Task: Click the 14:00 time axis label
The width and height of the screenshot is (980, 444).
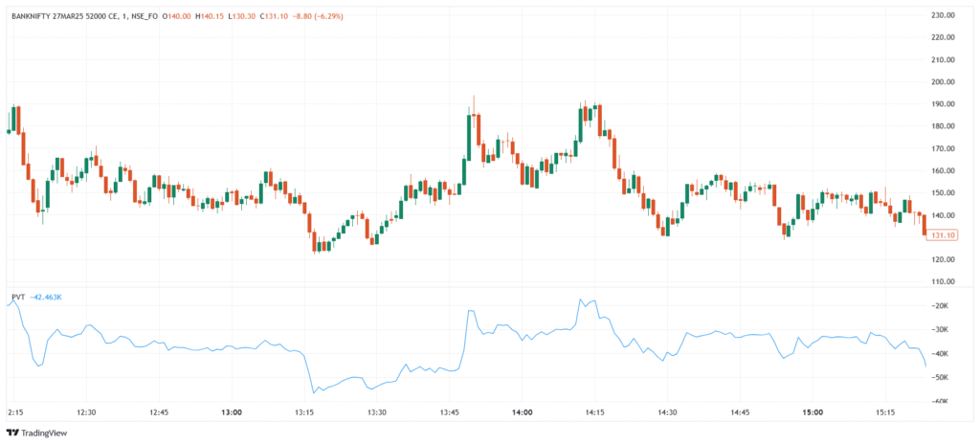Action: (x=522, y=412)
